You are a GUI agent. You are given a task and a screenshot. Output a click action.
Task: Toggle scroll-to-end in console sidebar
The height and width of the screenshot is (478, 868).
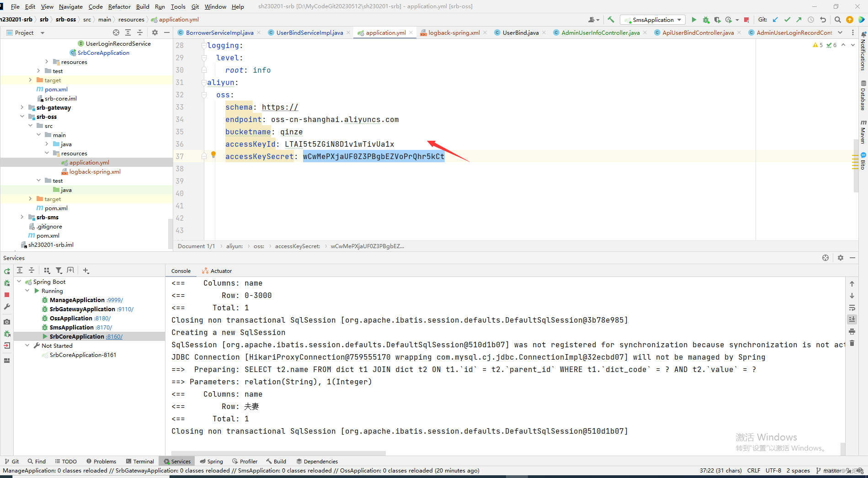[x=852, y=319]
